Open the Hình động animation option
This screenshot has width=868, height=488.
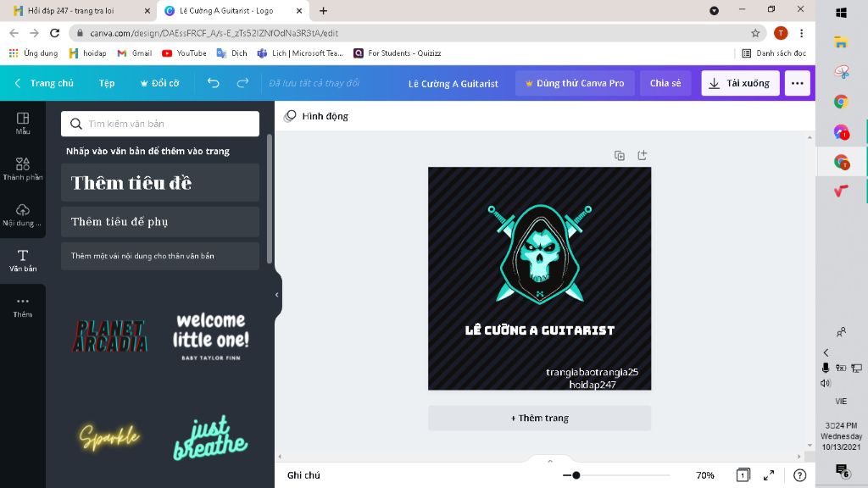(316, 116)
